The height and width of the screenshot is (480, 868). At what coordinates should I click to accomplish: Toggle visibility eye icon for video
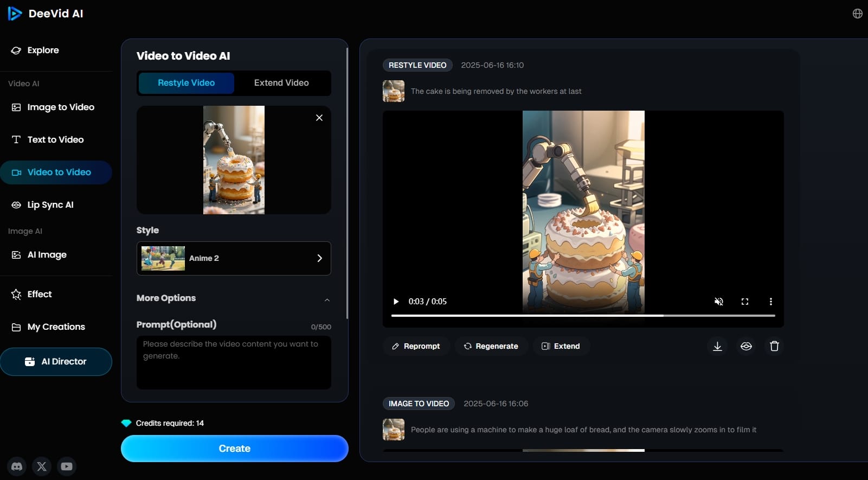pyautogui.click(x=746, y=346)
